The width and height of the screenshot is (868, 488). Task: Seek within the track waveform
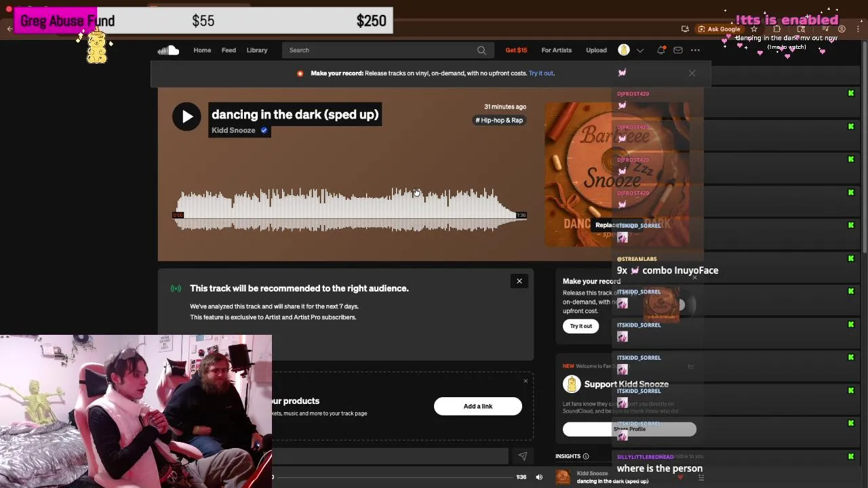click(x=349, y=210)
